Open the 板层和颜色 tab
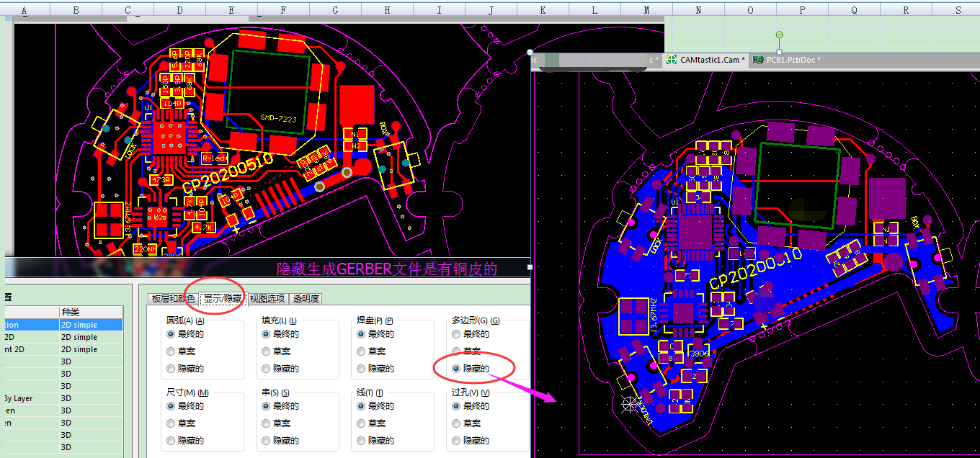980x458 pixels. click(x=173, y=299)
